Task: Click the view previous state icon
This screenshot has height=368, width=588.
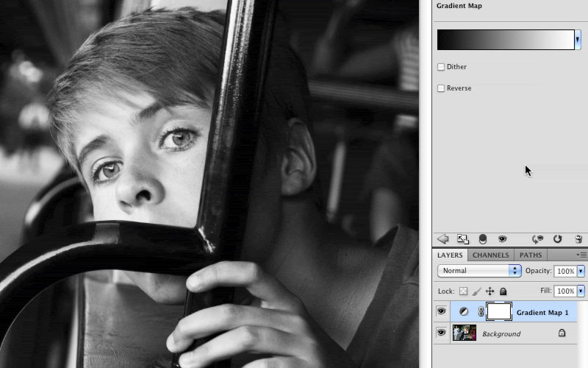Action: pyautogui.click(x=538, y=239)
